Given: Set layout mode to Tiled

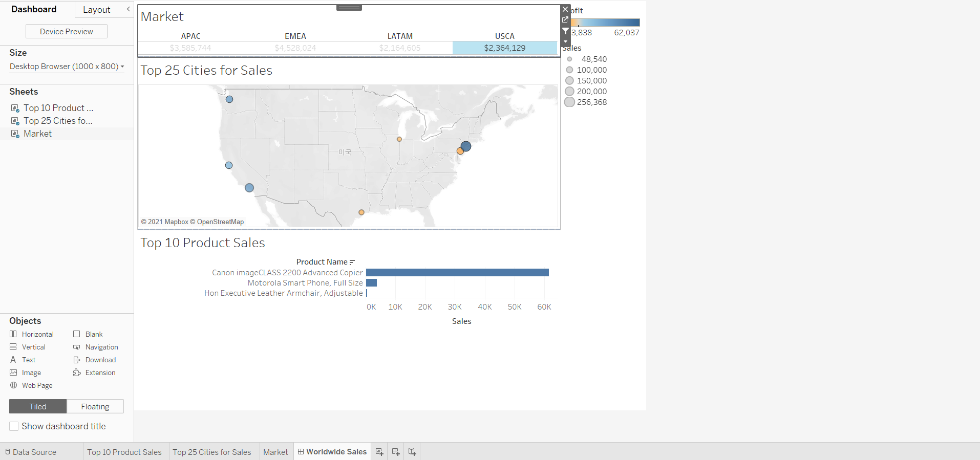Looking at the screenshot, I should (38, 406).
